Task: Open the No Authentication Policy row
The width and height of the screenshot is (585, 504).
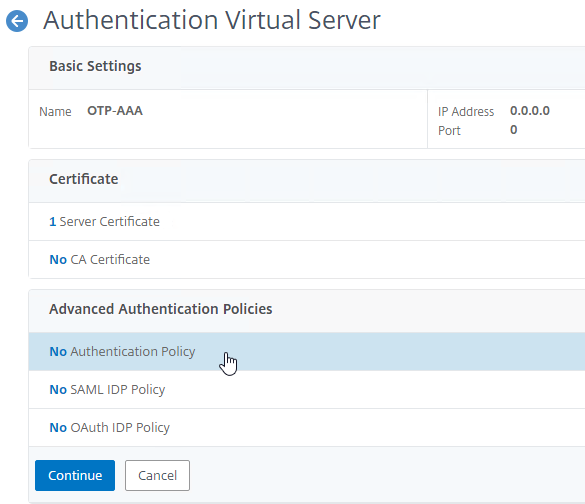Action: click(307, 351)
